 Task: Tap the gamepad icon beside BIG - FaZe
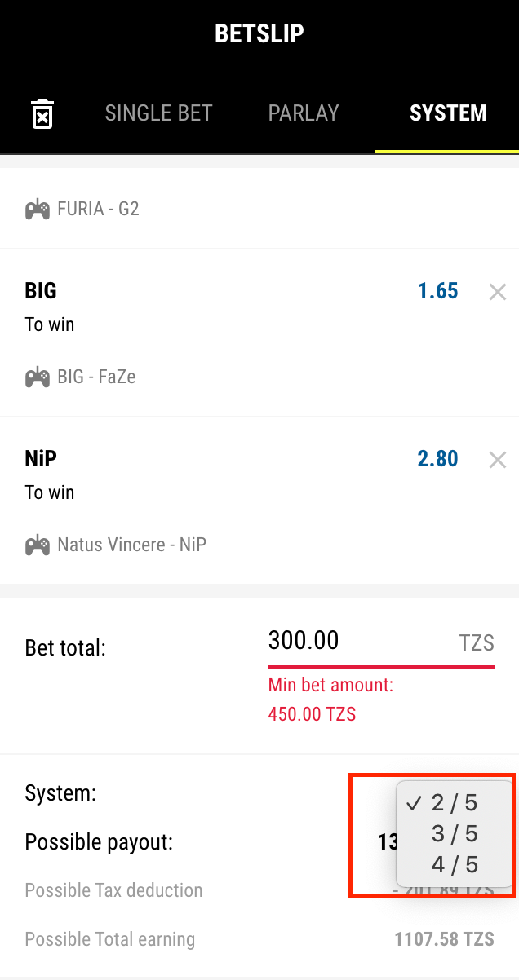tap(37, 377)
